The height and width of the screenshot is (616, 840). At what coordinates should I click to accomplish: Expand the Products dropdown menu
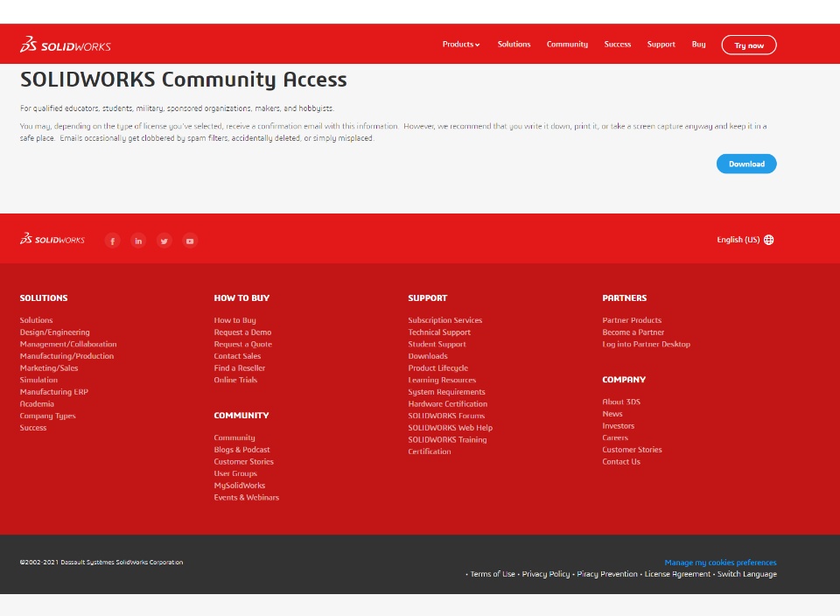coord(461,45)
